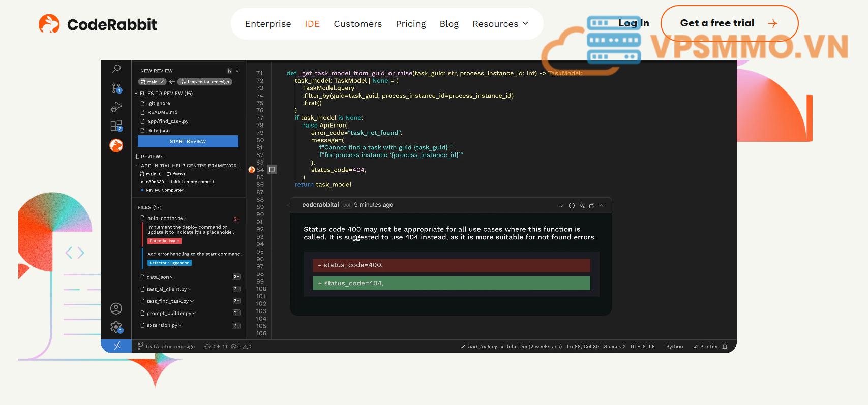Collapse the Files to Review section

point(136,94)
